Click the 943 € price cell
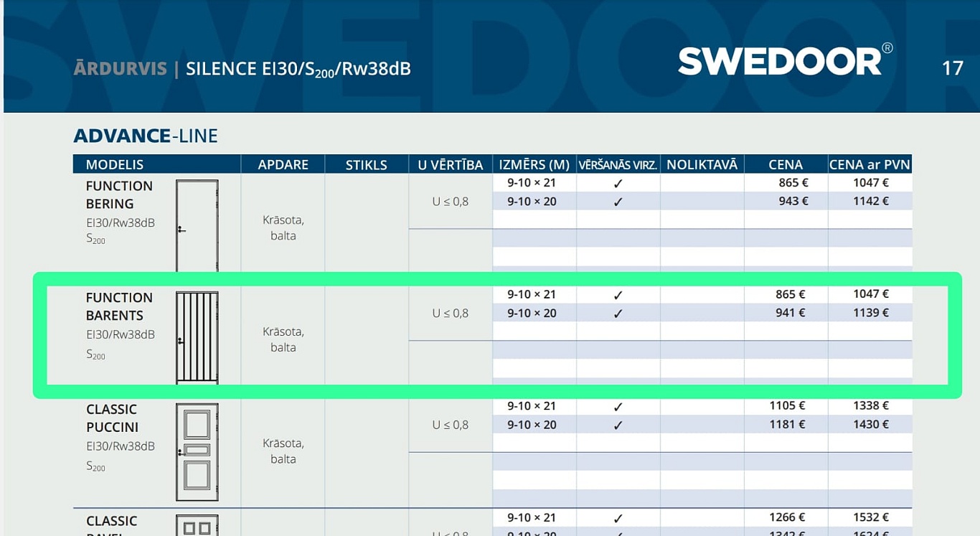 (x=793, y=201)
